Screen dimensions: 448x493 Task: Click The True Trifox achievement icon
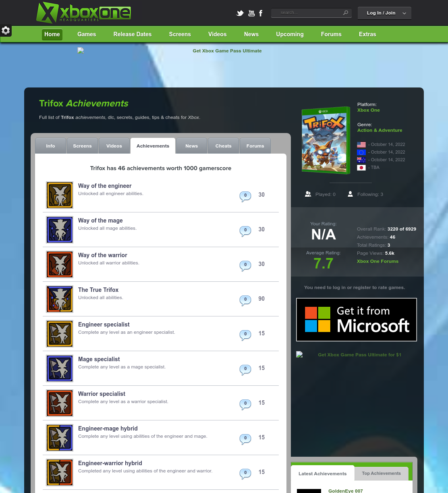click(x=60, y=299)
